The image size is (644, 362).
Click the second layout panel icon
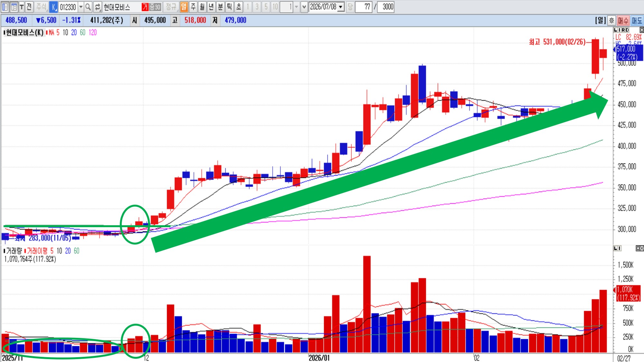14,7
